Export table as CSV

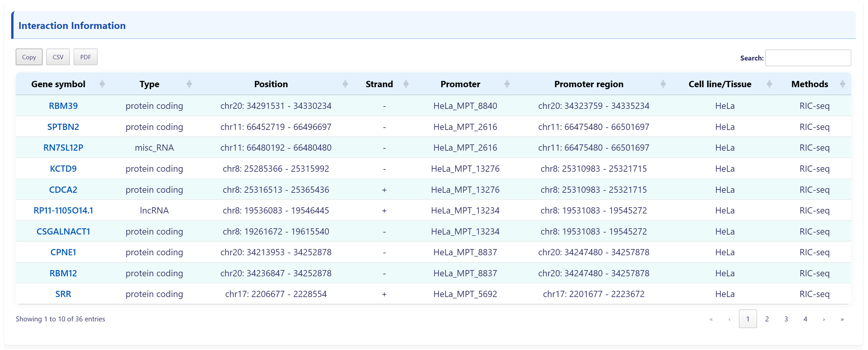(x=58, y=57)
